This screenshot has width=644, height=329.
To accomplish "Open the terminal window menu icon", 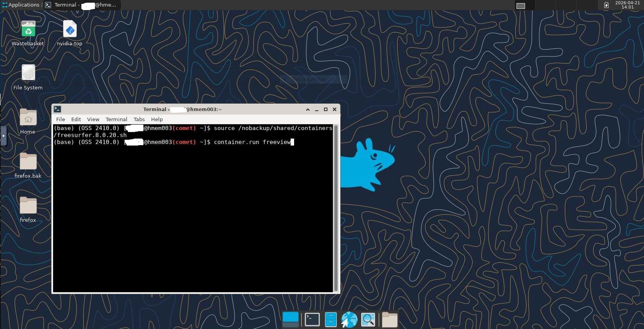I will 57,109.
